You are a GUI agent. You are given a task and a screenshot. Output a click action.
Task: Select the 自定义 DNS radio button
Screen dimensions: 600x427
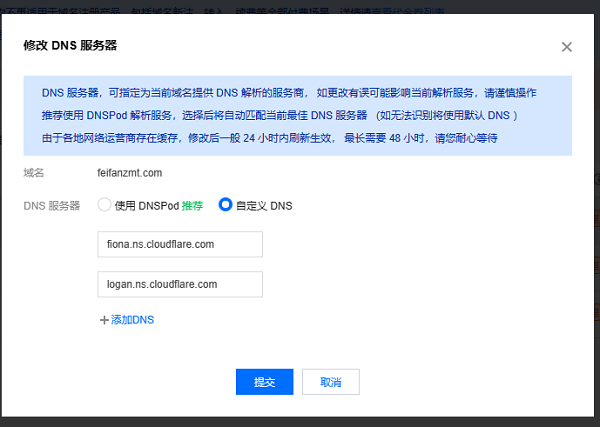click(x=225, y=205)
